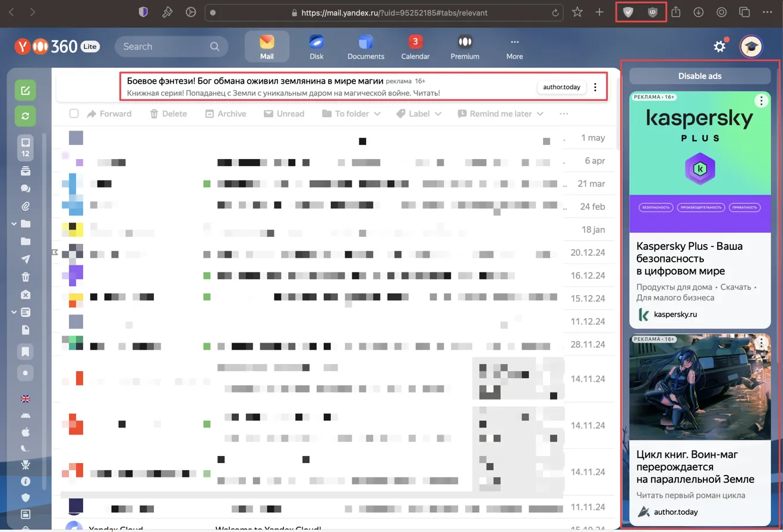The image size is (783, 532).
Task: Show emails with attachments via paperclip icon
Action: click(x=26, y=207)
